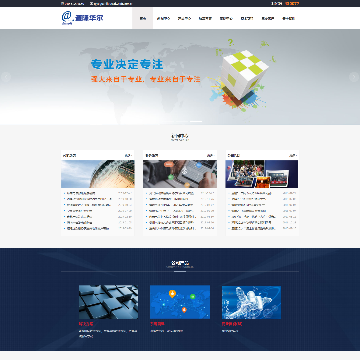Screen dimensions: 360x360
Task: Click orange phone number in top bar
Action: 292,4
